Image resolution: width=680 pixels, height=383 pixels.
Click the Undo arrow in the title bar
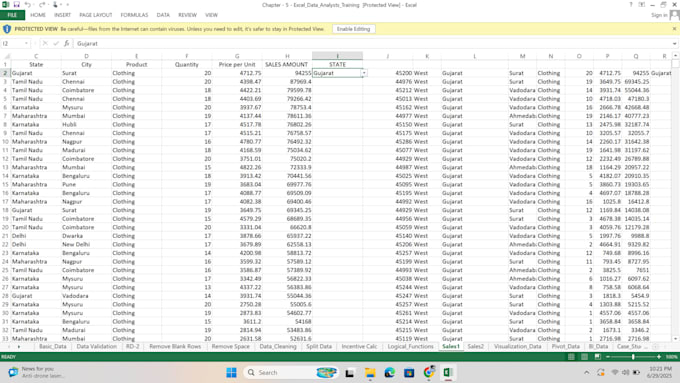point(28,5)
